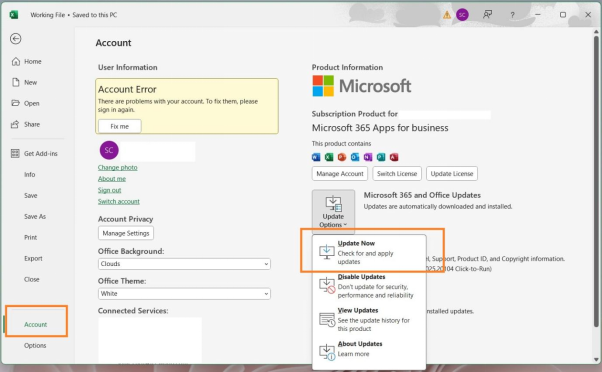Open the About me link
This screenshot has width=602, height=372.
[x=112, y=179]
